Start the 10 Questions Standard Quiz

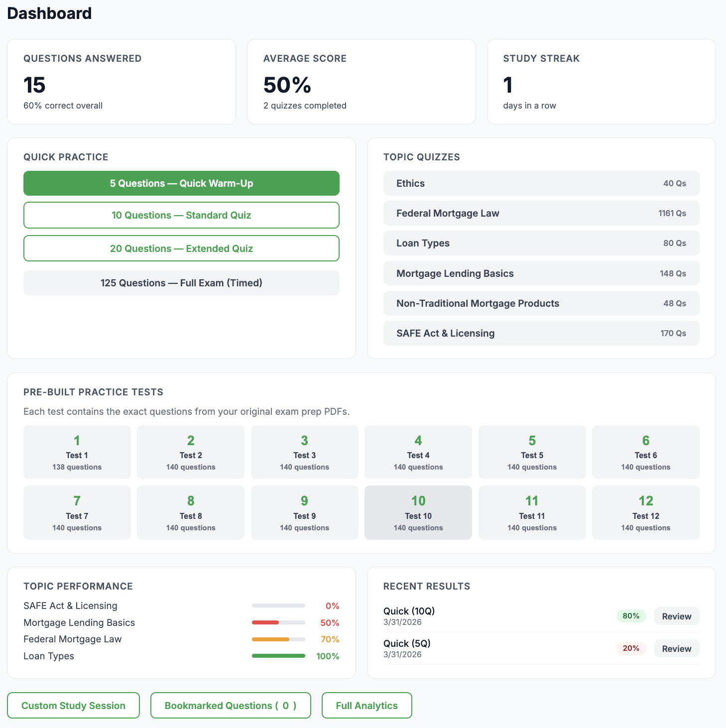coord(181,215)
